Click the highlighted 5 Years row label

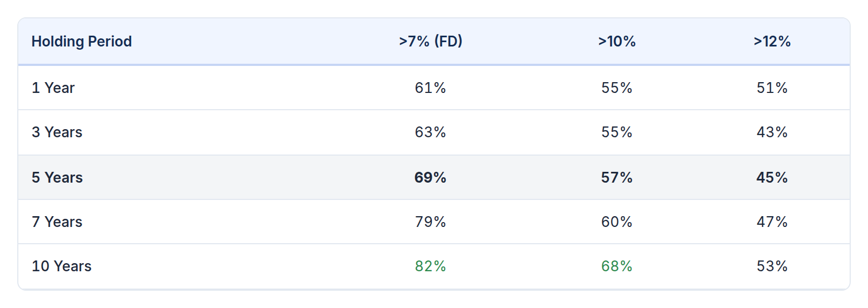click(x=57, y=178)
